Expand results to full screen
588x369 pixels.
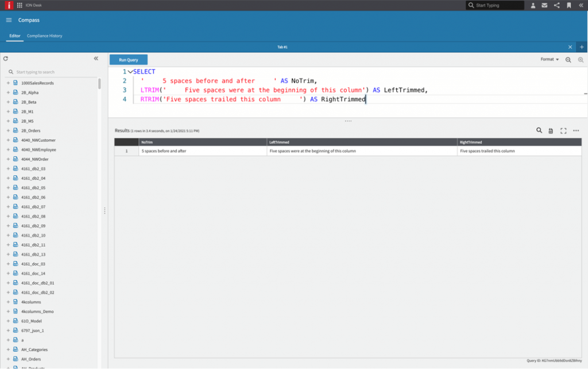563,131
